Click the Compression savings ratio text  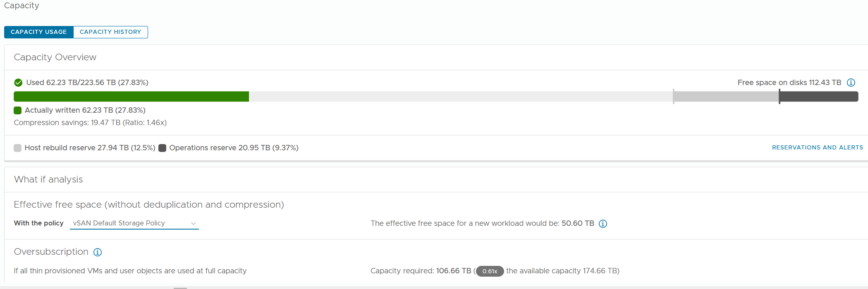(x=90, y=123)
